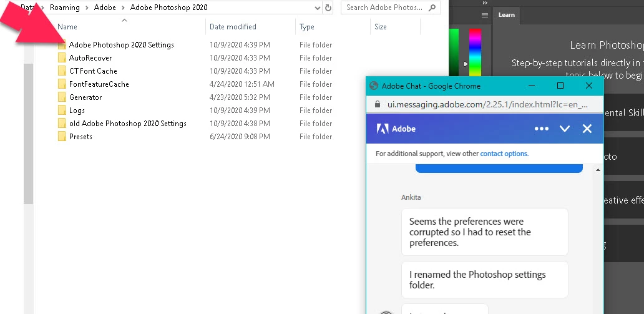The height and width of the screenshot is (314, 644).
Task: Click Learn Photoshop heading
Action: [x=607, y=45]
